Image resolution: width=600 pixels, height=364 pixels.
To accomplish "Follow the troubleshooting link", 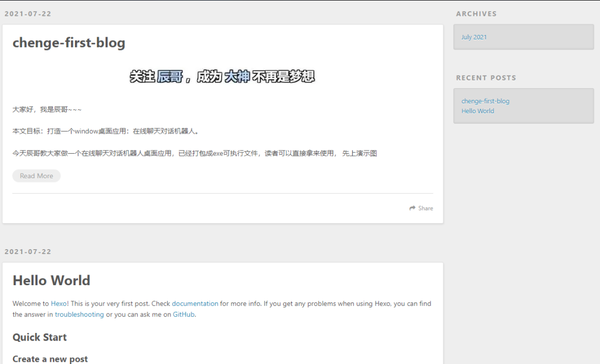I will pyautogui.click(x=79, y=314).
